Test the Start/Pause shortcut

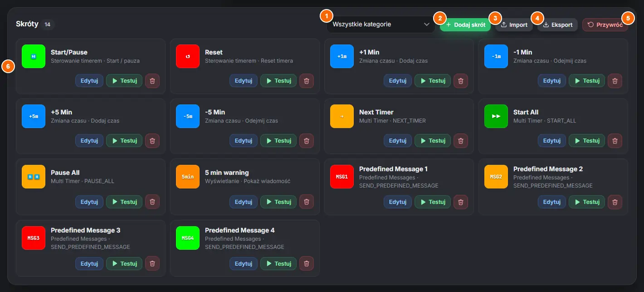pyautogui.click(x=124, y=81)
